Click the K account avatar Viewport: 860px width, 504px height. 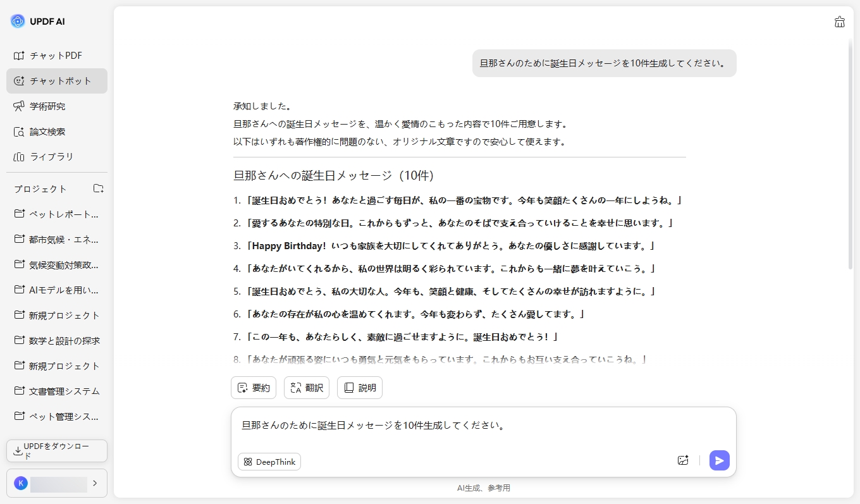pyautogui.click(x=21, y=483)
